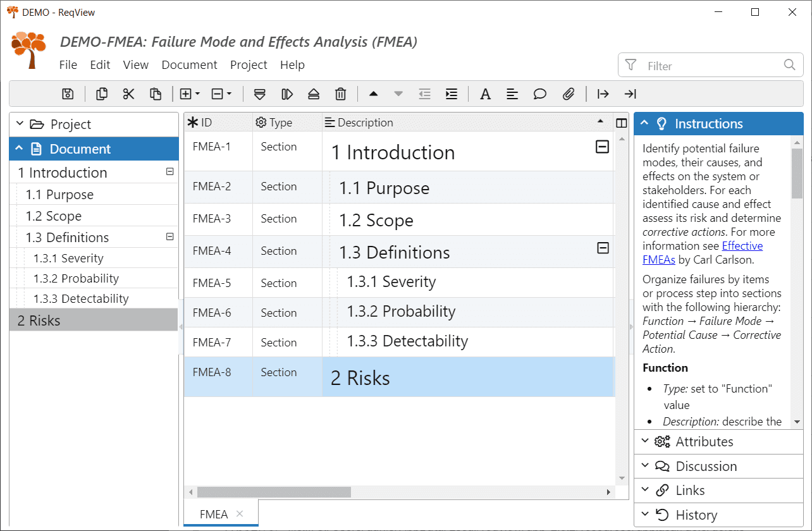Click the add object below icon

pos(259,94)
